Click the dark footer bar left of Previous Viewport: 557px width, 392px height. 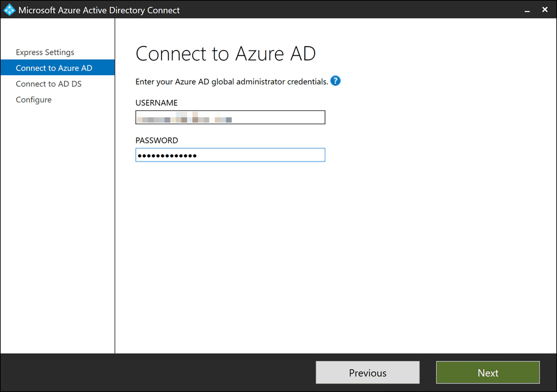pos(155,372)
